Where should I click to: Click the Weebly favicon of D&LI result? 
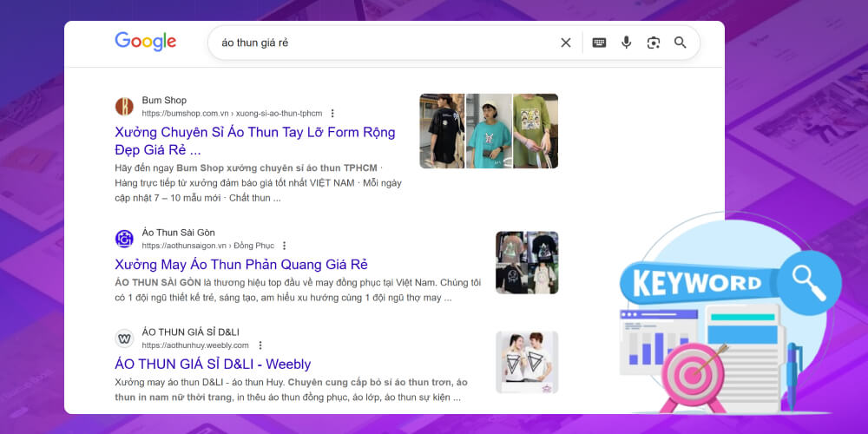point(124,339)
